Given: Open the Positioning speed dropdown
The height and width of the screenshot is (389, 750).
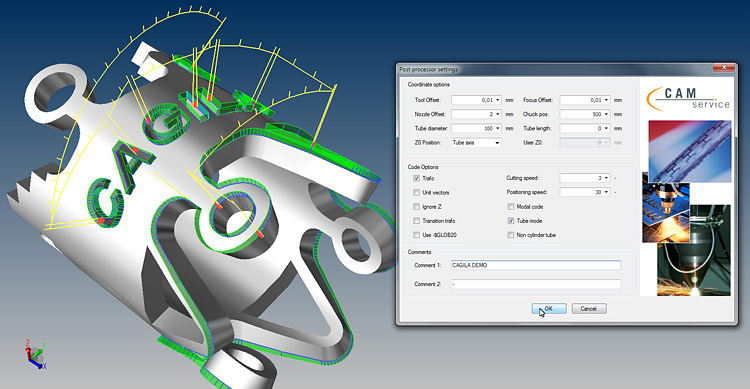Looking at the screenshot, I should click(607, 192).
